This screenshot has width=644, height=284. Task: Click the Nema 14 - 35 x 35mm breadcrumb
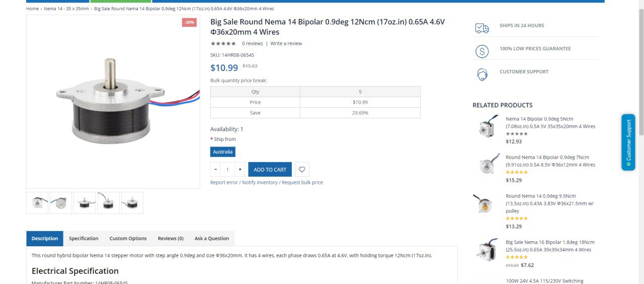tap(66, 9)
